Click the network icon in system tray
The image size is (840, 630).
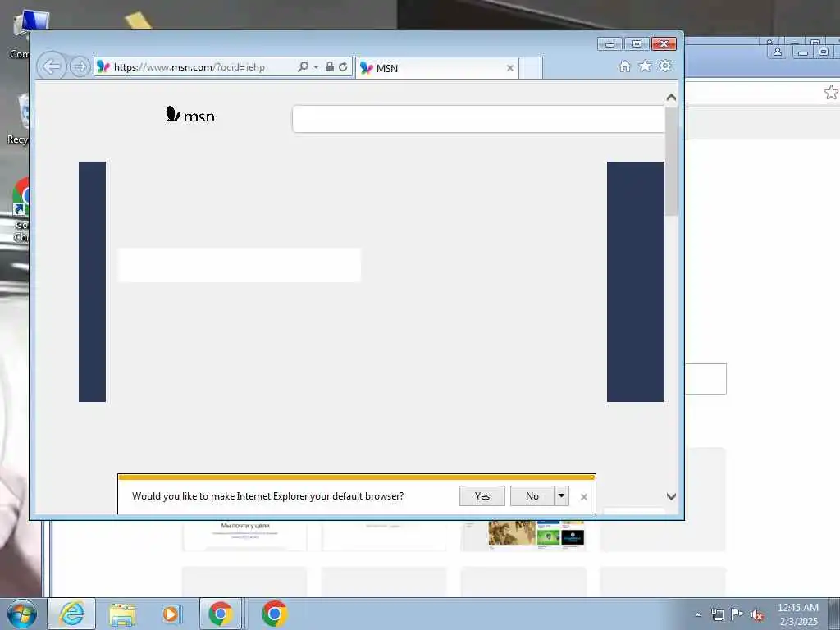717,614
